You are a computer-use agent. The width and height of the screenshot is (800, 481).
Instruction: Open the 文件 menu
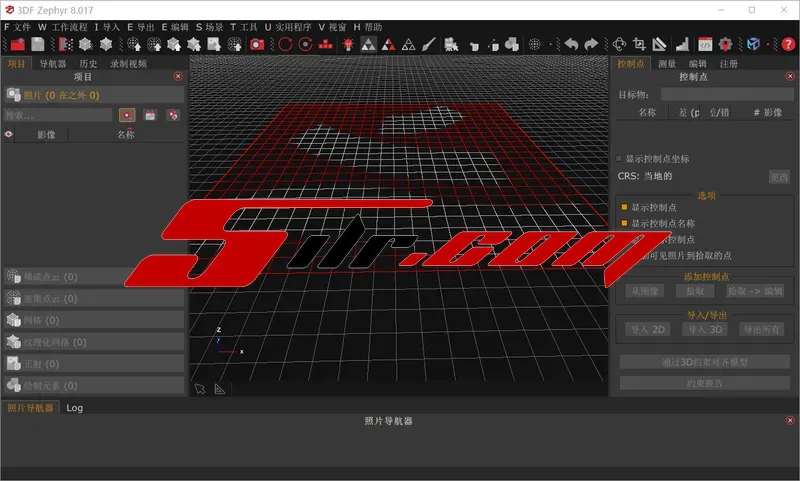tap(17, 27)
